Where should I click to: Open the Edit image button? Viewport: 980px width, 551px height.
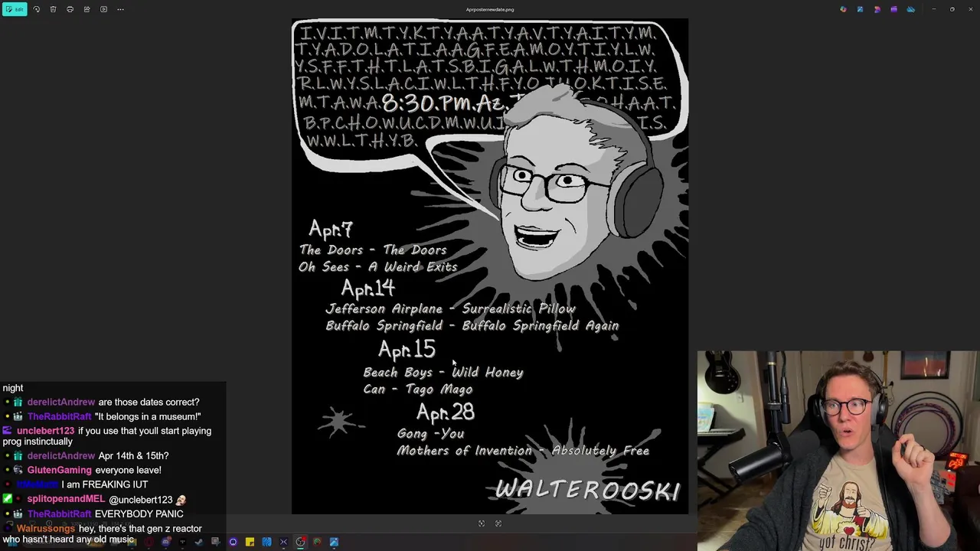14,9
